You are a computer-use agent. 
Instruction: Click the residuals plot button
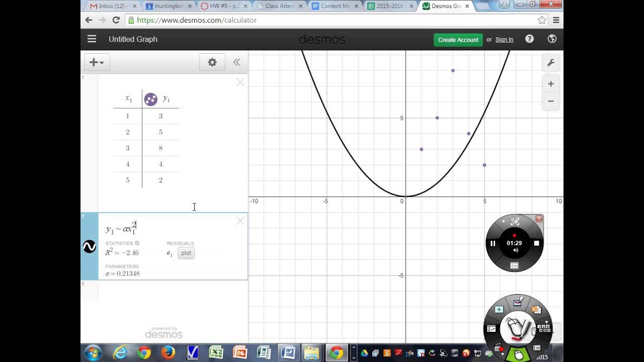[186, 253]
